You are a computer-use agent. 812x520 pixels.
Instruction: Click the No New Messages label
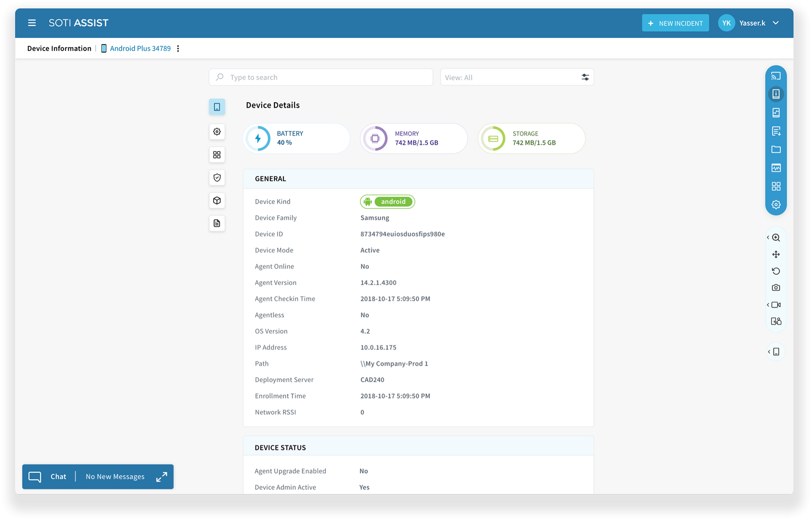click(115, 477)
